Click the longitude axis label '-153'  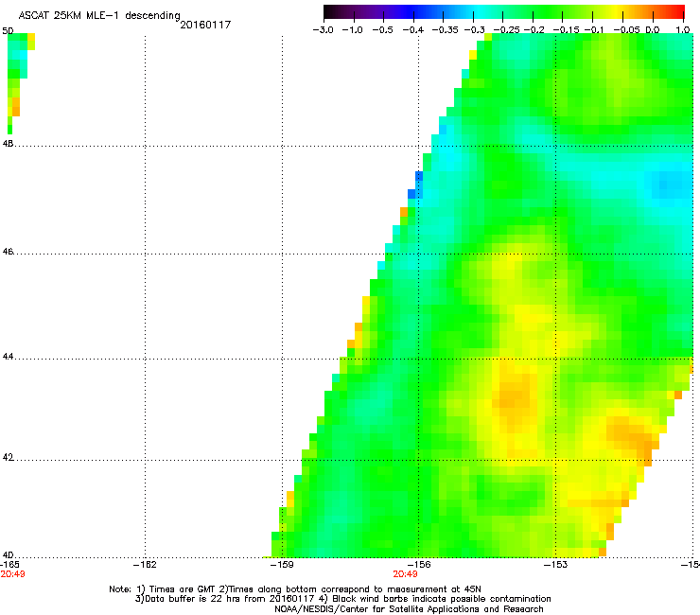tap(556, 565)
